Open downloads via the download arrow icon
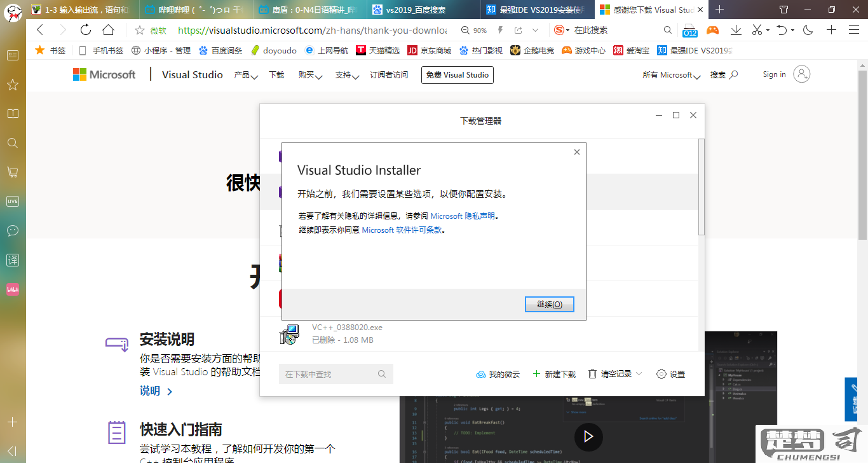The image size is (868, 463). [736, 30]
